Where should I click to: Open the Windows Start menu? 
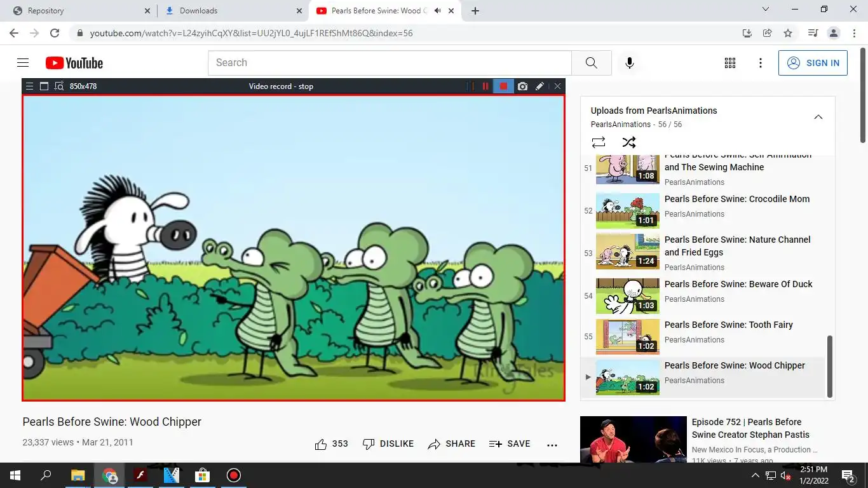(x=15, y=475)
